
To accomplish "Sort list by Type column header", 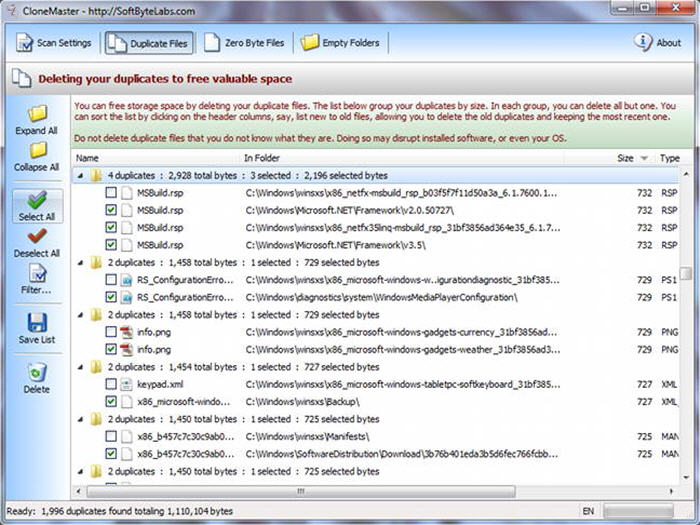I will coord(670,158).
